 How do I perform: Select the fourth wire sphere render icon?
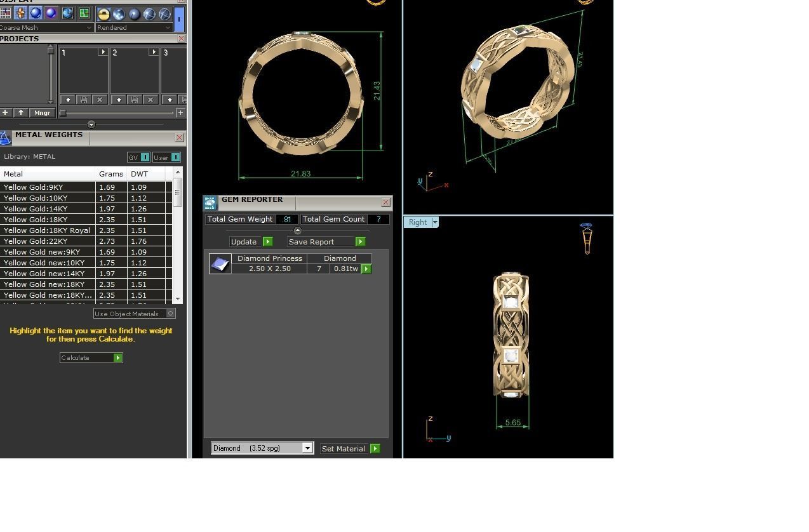149,14
